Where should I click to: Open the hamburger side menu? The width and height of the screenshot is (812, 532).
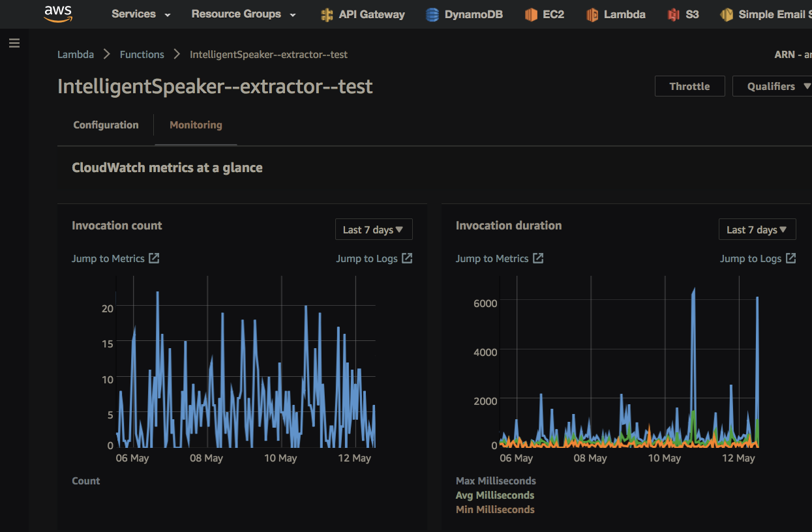point(14,44)
